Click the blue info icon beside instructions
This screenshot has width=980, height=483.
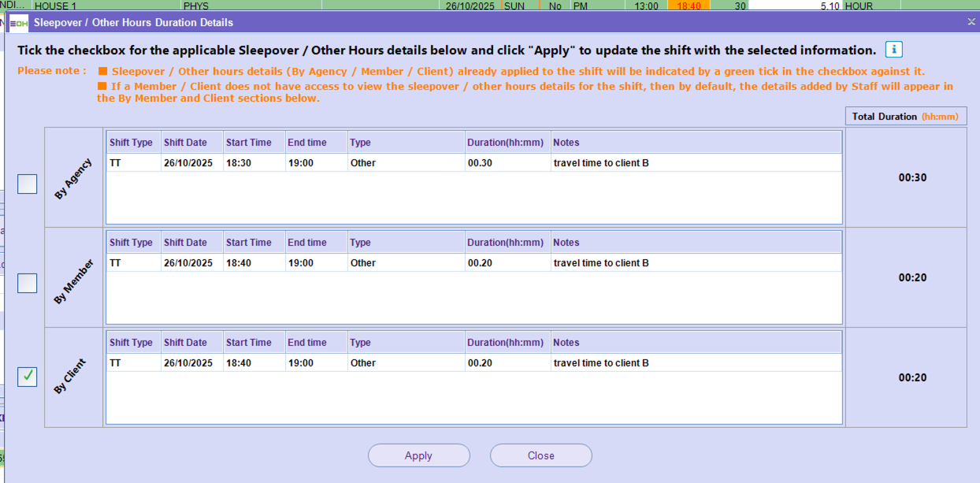(893, 50)
